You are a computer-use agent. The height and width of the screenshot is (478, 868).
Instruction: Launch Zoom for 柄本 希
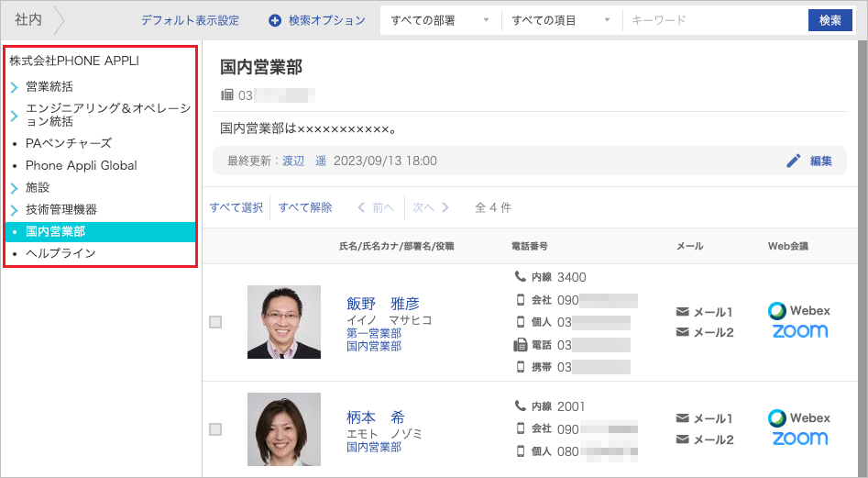(798, 439)
